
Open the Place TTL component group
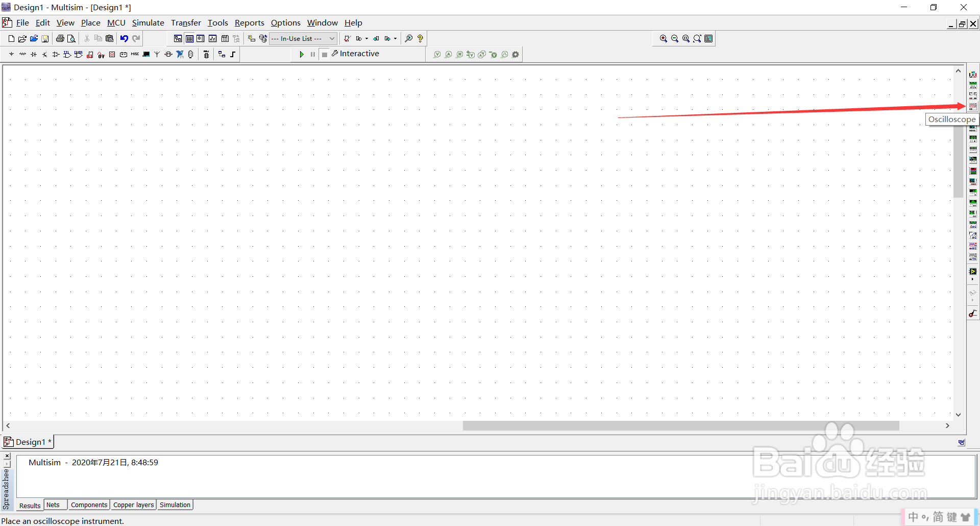(x=67, y=54)
